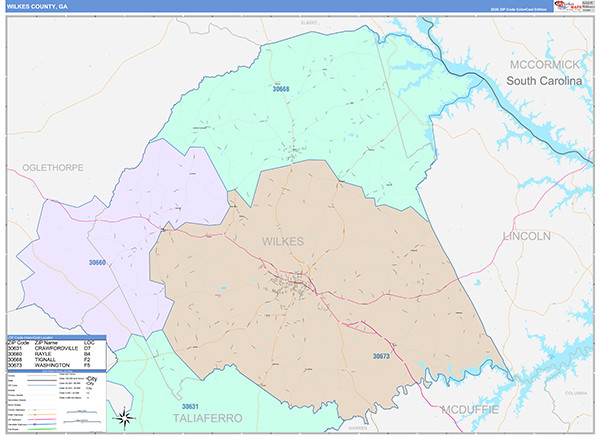
Task: Click the 'ZIP Name' column header
Action: coord(46,343)
